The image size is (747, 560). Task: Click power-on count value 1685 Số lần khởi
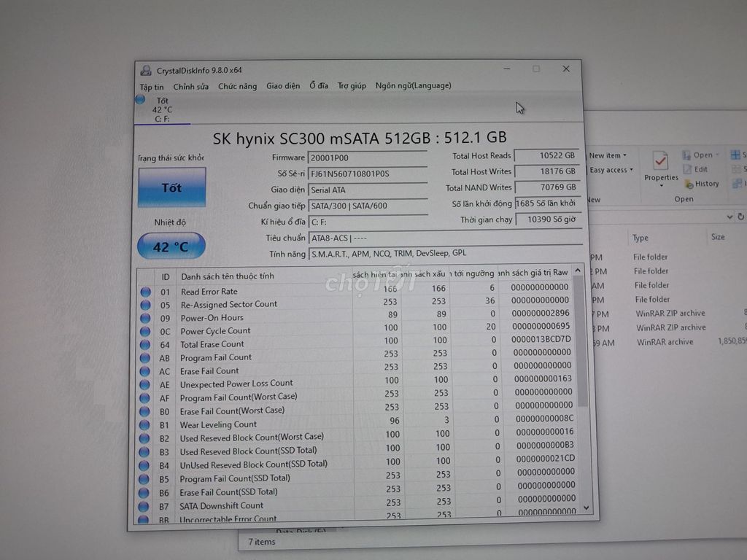click(x=547, y=203)
